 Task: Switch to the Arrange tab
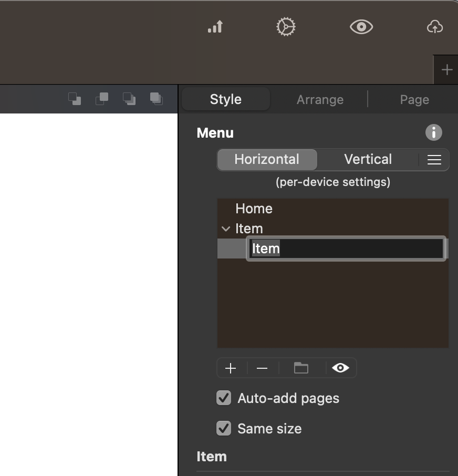[x=320, y=100]
